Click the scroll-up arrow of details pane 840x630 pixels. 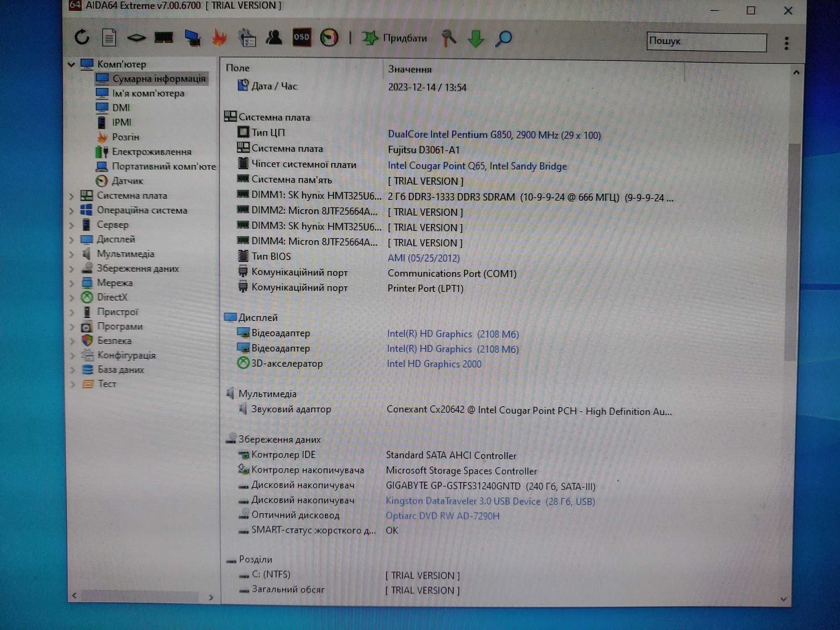click(x=796, y=72)
